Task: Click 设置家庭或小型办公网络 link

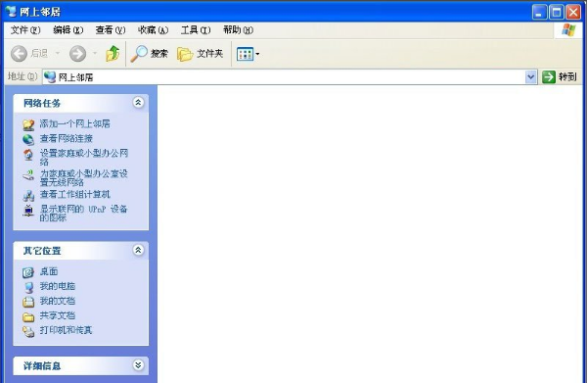Action: (84, 158)
